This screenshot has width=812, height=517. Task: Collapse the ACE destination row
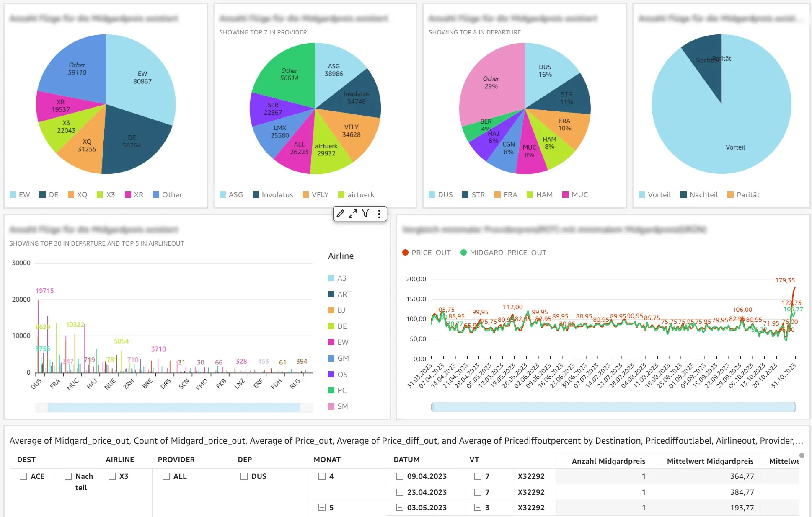tap(23, 476)
